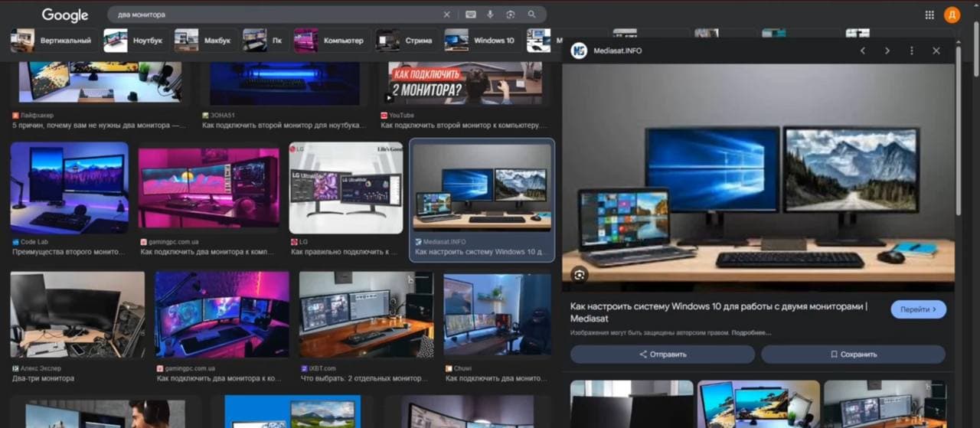This screenshot has width=980, height=428.
Task: Open the 'Как настроить систему Windows 10' title link
Action: coord(718,312)
